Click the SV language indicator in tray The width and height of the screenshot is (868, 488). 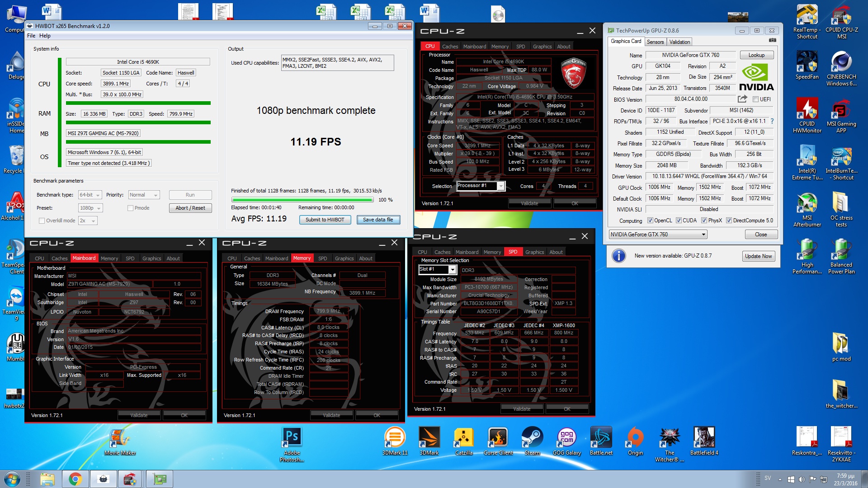click(x=768, y=478)
